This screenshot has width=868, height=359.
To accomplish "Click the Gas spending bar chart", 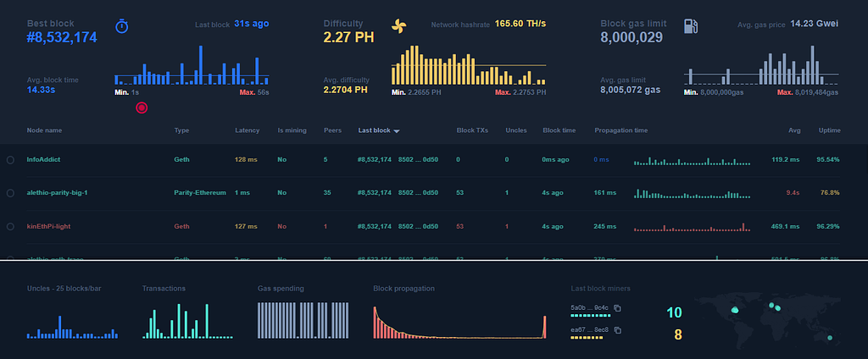I will coord(303,320).
